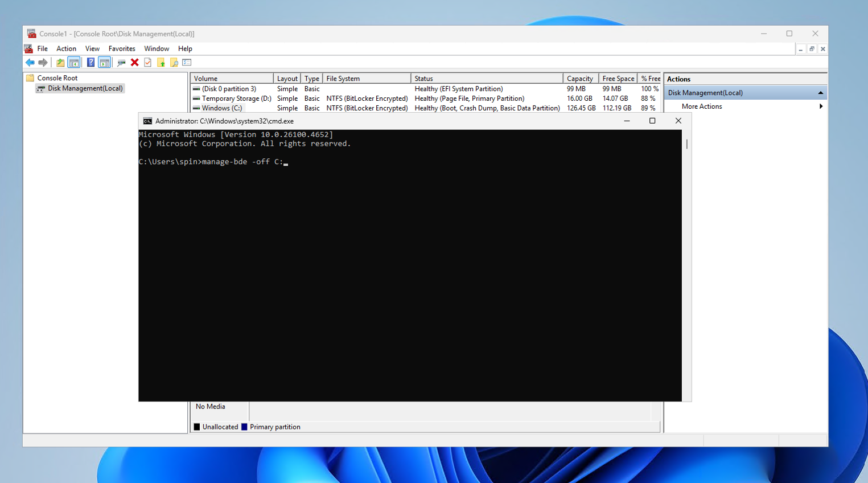Open the Action menu
This screenshot has height=483, width=868.
pyautogui.click(x=66, y=48)
